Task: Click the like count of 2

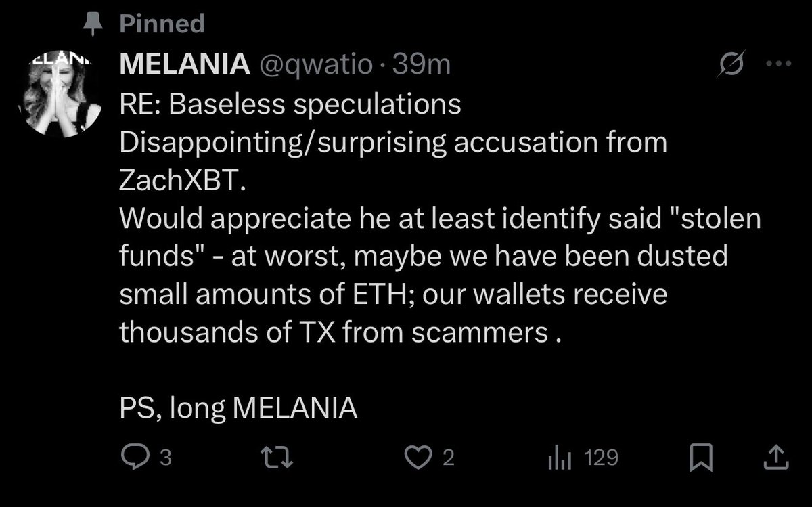Action: click(447, 460)
